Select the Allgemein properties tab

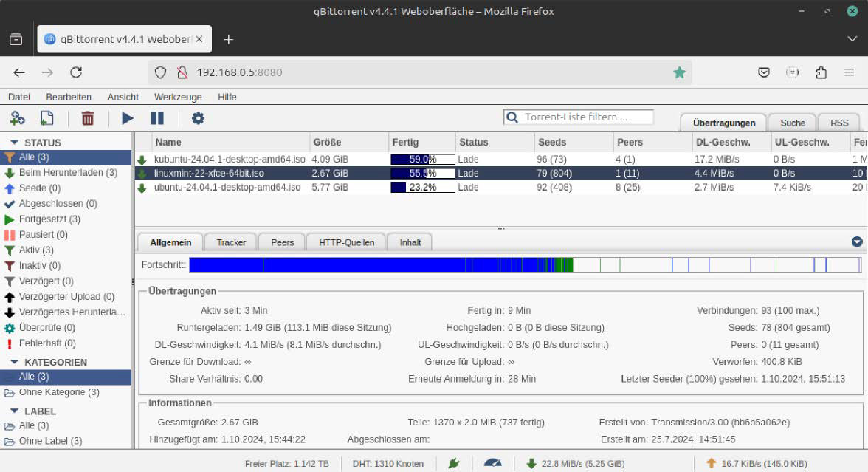pyautogui.click(x=170, y=242)
